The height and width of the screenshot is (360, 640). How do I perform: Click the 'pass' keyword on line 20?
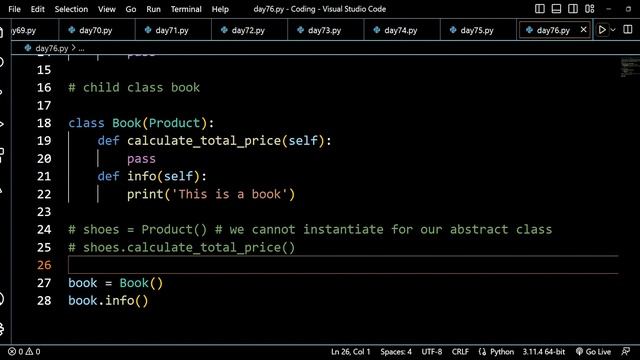[x=141, y=158]
